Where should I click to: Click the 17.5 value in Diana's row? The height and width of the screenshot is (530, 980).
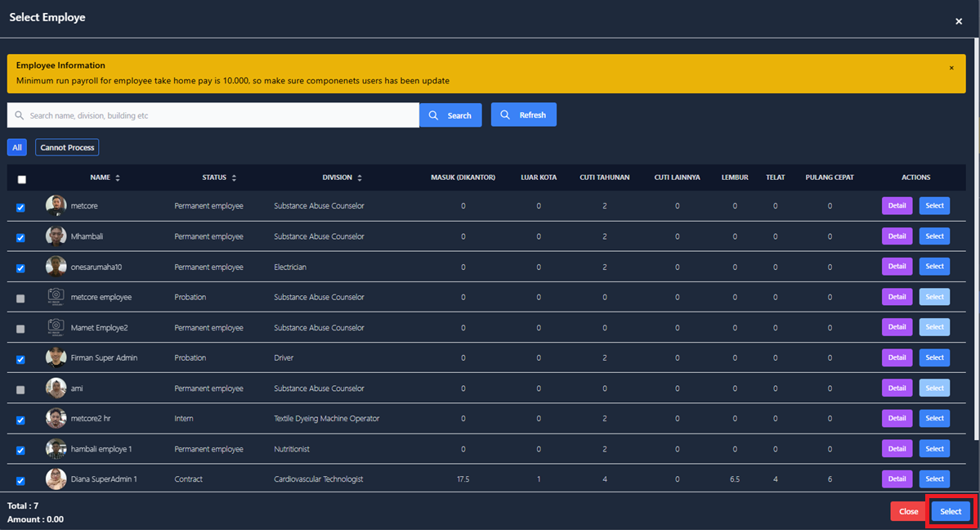click(x=463, y=478)
